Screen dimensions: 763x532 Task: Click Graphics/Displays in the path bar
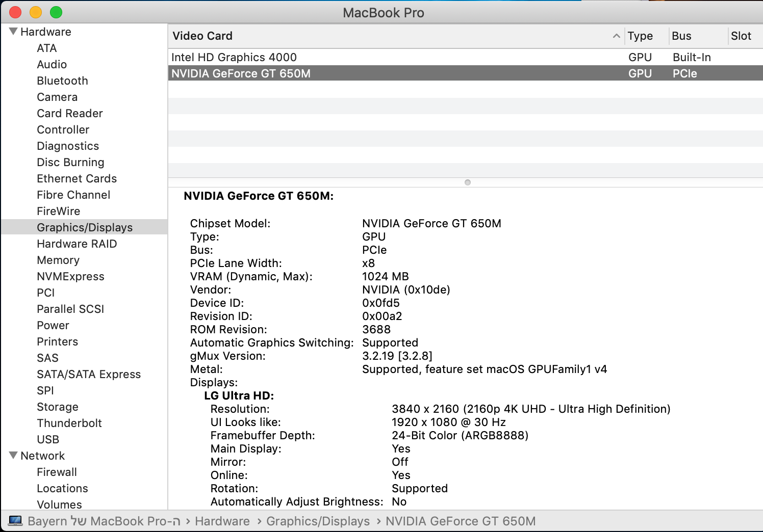318,521
